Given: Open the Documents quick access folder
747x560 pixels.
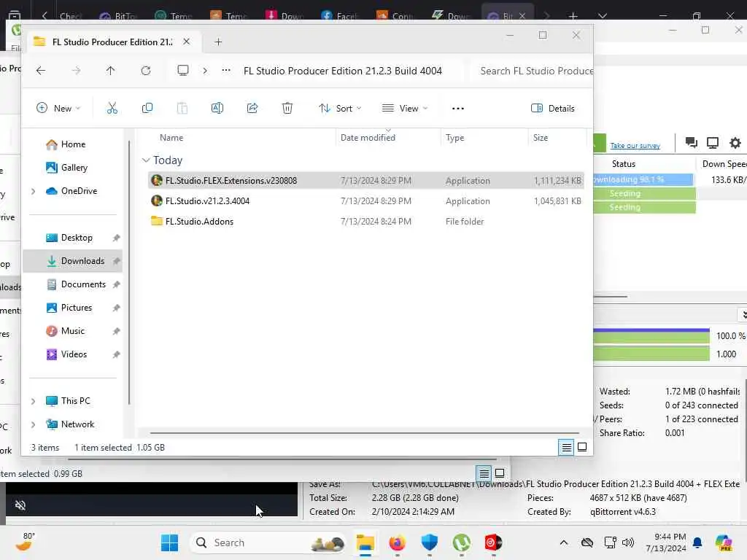Looking at the screenshot, I should coord(72,284).
